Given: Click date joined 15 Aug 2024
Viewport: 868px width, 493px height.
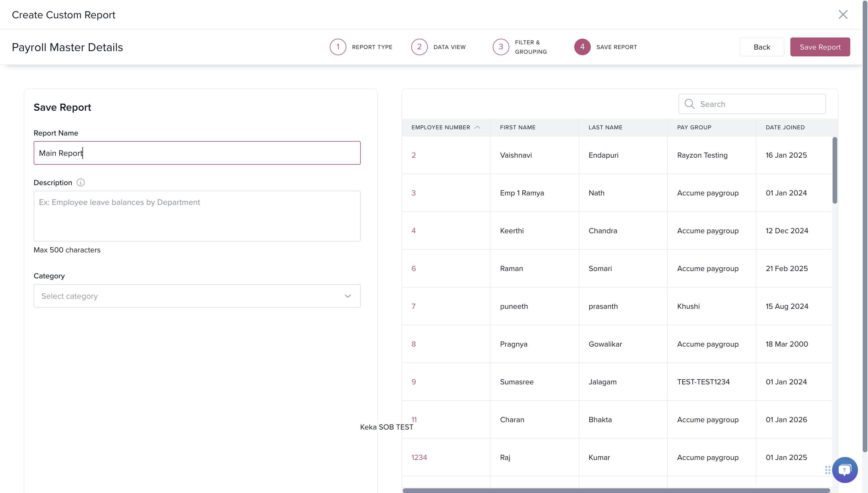Looking at the screenshot, I should 787,306.
